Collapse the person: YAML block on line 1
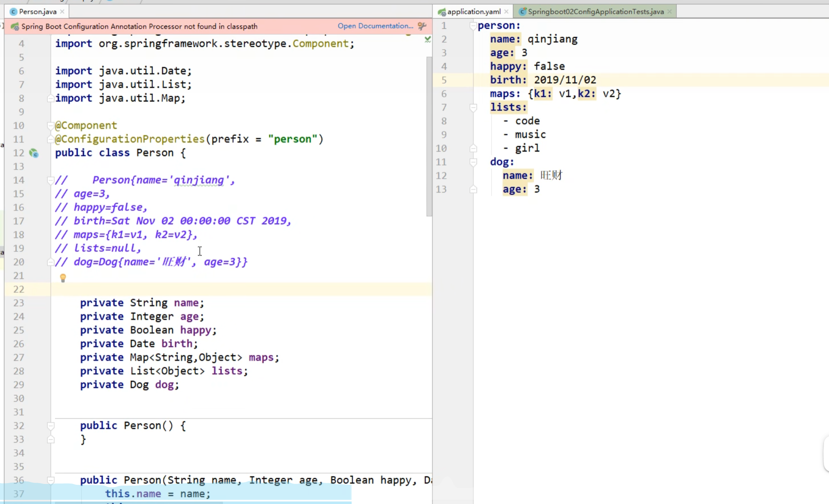 (x=473, y=26)
